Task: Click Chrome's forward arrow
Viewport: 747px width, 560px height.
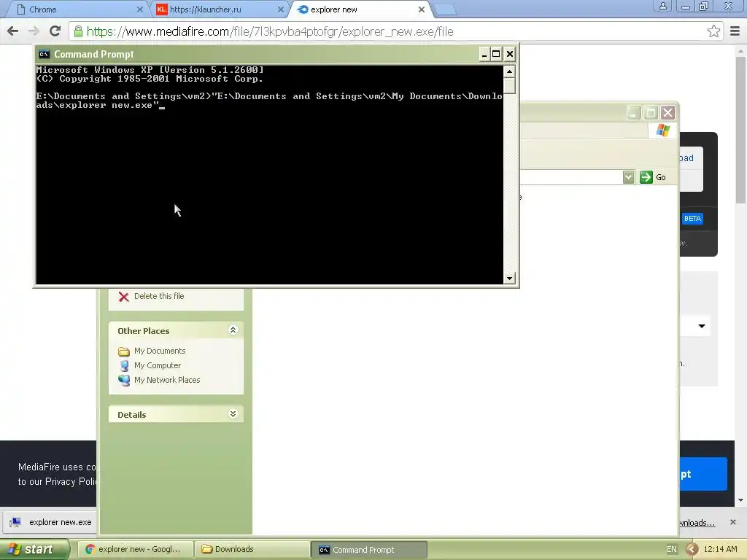Action: [34, 31]
